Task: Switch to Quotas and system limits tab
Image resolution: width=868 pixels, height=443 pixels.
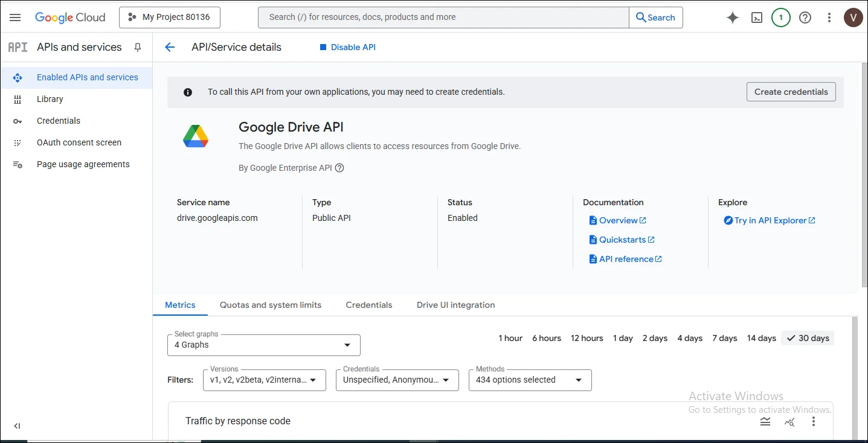Action: (x=271, y=305)
